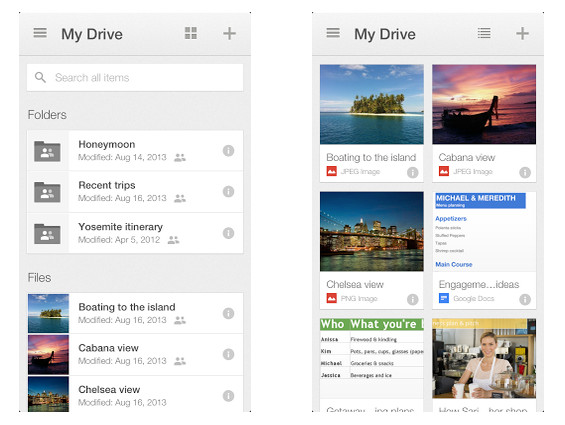This screenshot has width=565, height=425.
Task: Open hamburger menu in list view screen
Action: (40, 33)
